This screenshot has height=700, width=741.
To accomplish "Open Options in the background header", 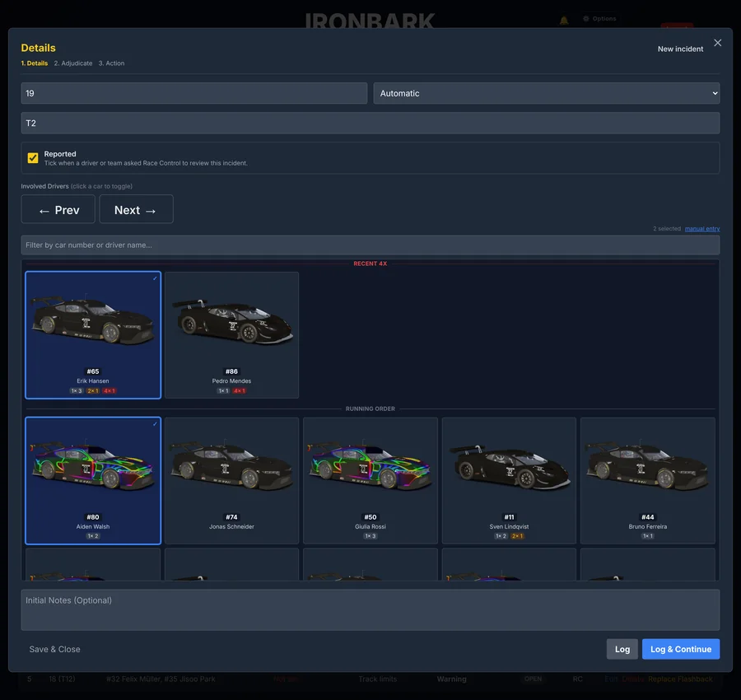I will coord(599,18).
